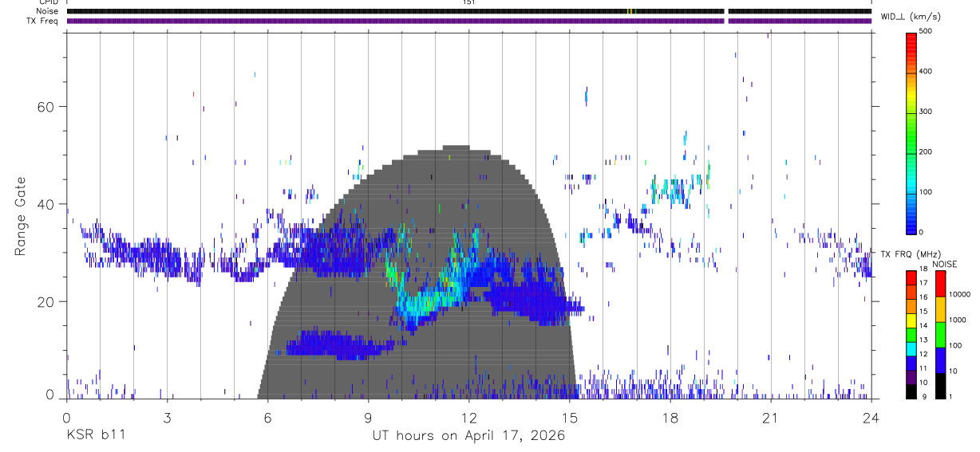Viewport: 980px width, 452px height.
Task: Click 'UT hours on April 17, 2026' title
Action: point(468,436)
